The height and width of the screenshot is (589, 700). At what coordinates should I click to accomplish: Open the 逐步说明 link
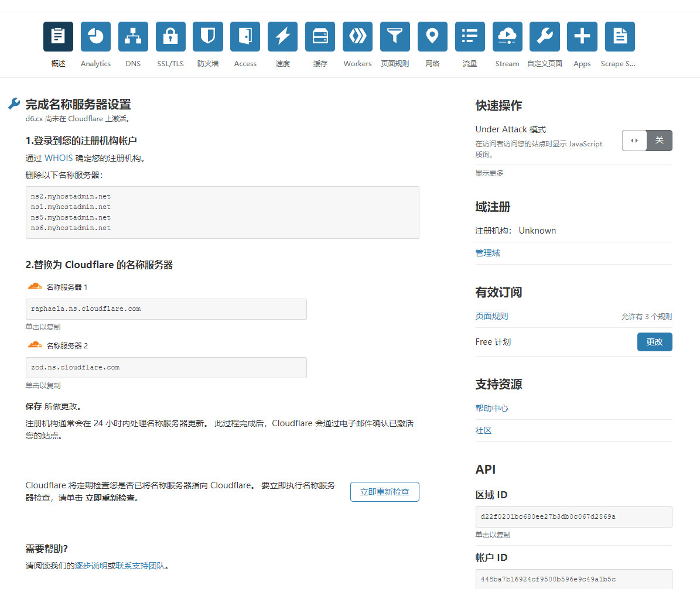coord(91,566)
